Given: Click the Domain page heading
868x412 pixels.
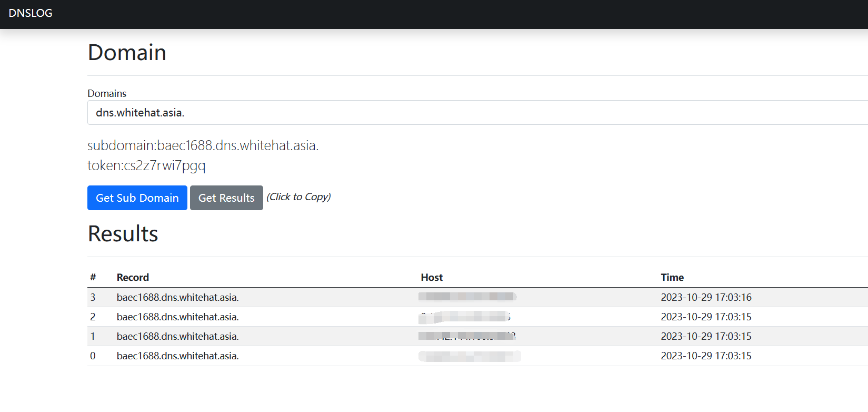Looking at the screenshot, I should click(x=127, y=53).
